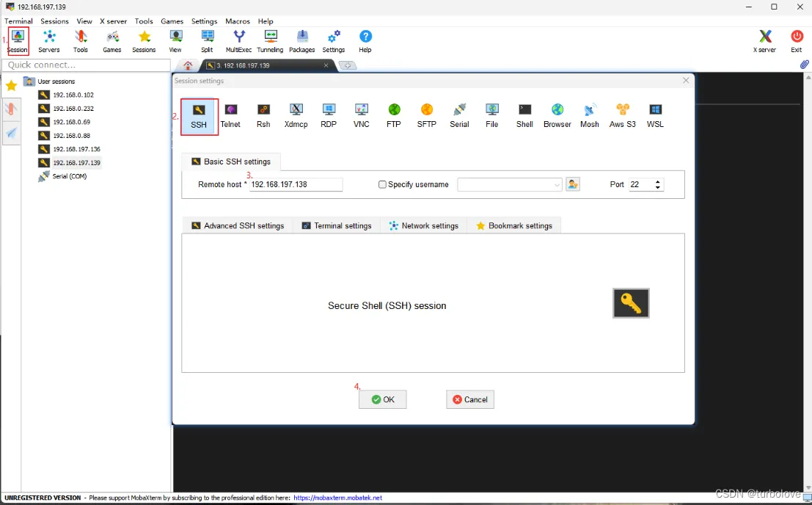
Task: Open the Servers toolbar icon
Action: [x=49, y=41]
